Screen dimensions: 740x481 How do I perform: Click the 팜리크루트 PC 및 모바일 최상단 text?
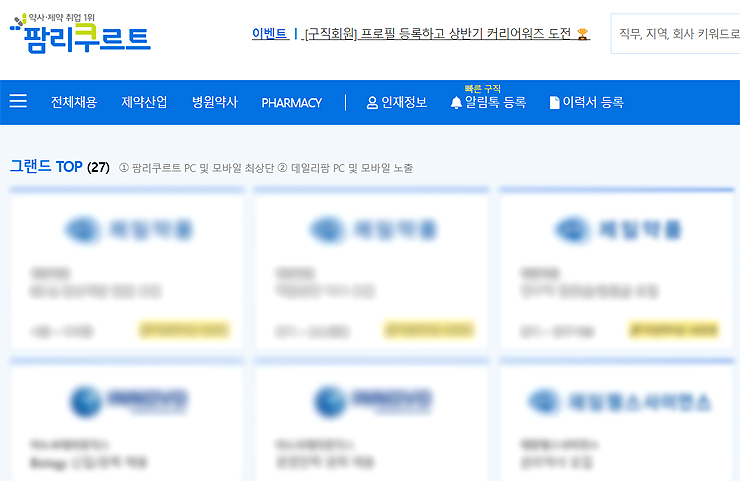pyautogui.click(x=196, y=168)
